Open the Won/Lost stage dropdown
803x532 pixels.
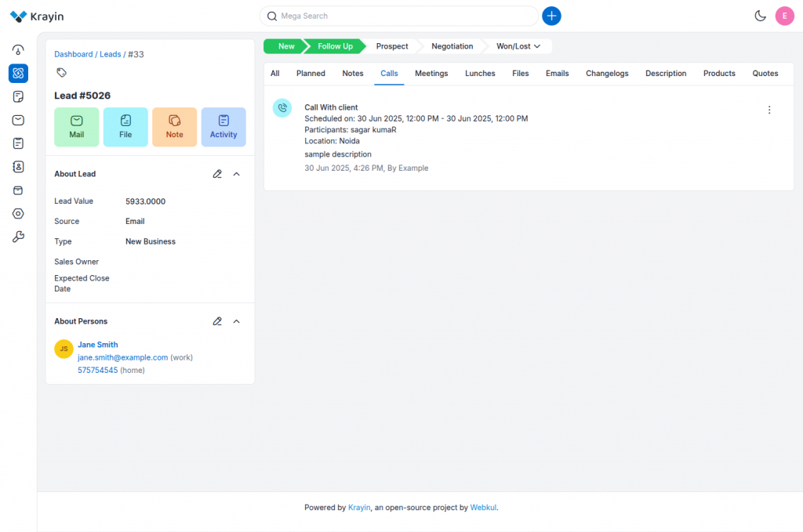click(518, 46)
